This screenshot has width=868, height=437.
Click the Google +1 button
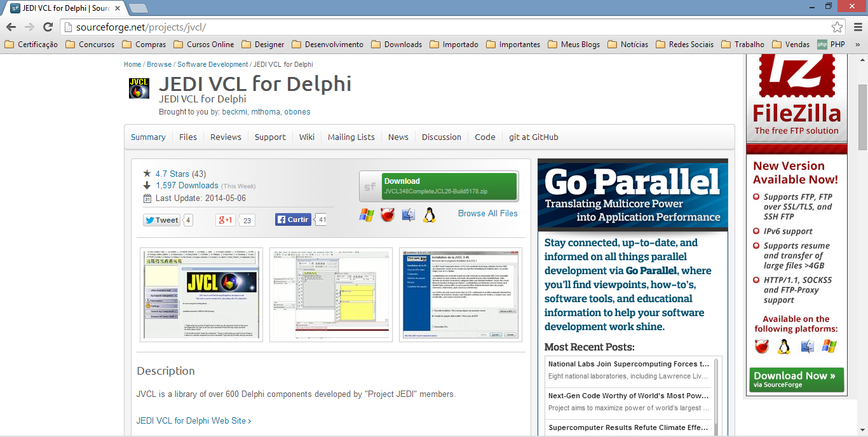tap(226, 220)
